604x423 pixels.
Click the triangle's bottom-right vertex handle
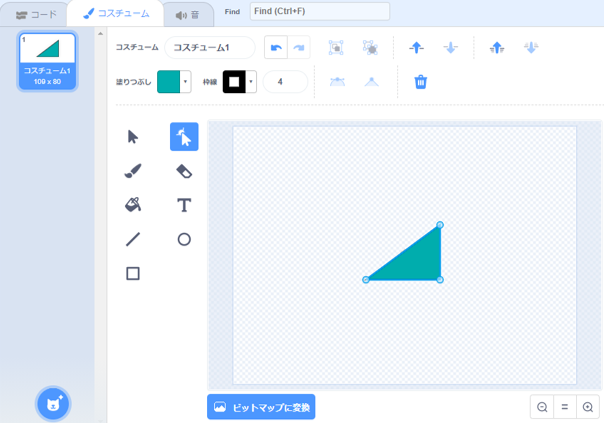pos(440,280)
